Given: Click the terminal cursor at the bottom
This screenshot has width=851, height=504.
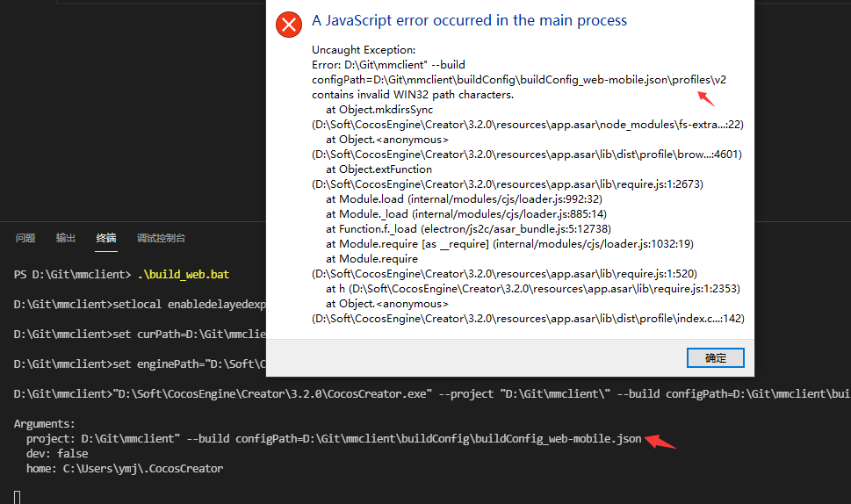Looking at the screenshot, I should point(18,497).
